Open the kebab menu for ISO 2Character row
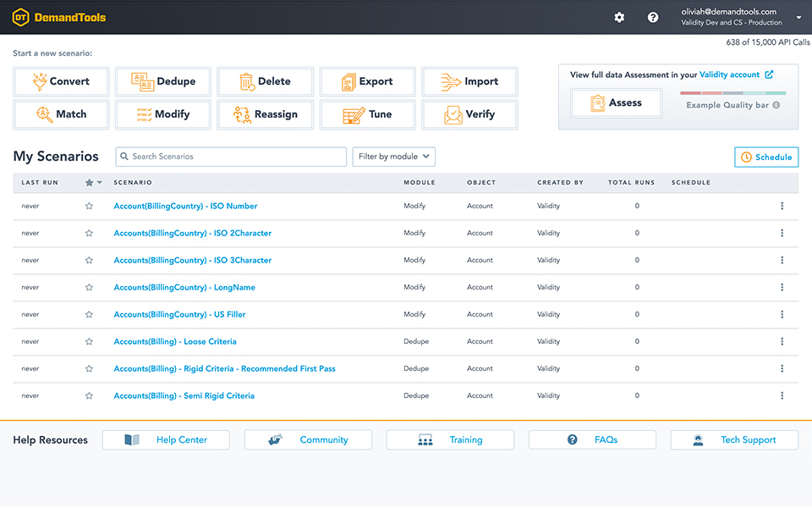This screenshot has height=508, width=812. click(782, 234)
